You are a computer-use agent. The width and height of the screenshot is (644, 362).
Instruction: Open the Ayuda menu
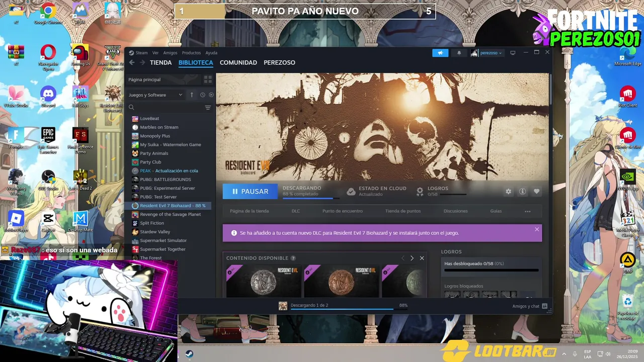point(211,53)
